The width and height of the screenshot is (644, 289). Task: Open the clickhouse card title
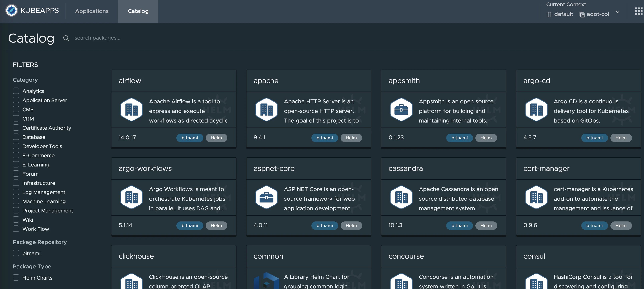pyautogui.click(x=136, y=256)
